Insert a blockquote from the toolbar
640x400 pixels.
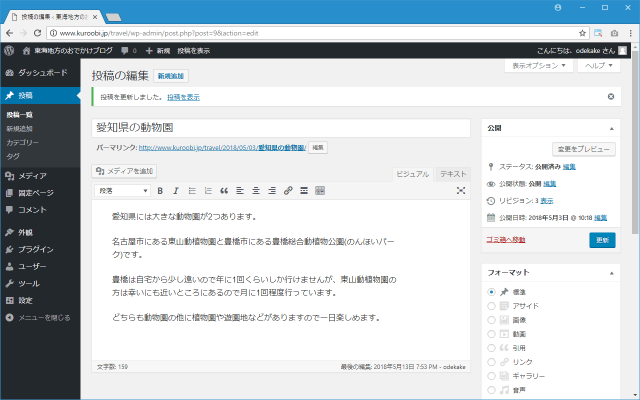click(224, 190)
